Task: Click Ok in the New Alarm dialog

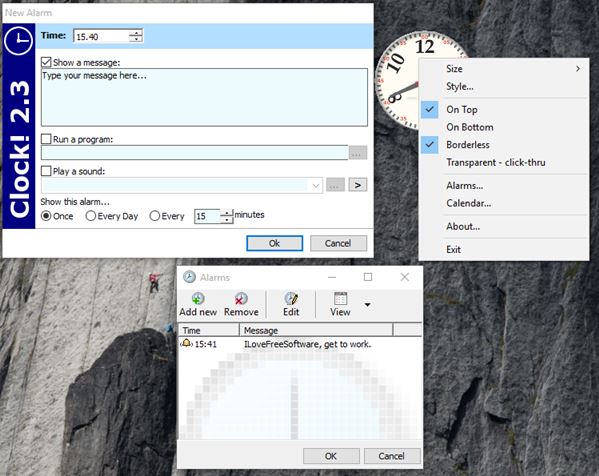Action: (x=275, y=243)
